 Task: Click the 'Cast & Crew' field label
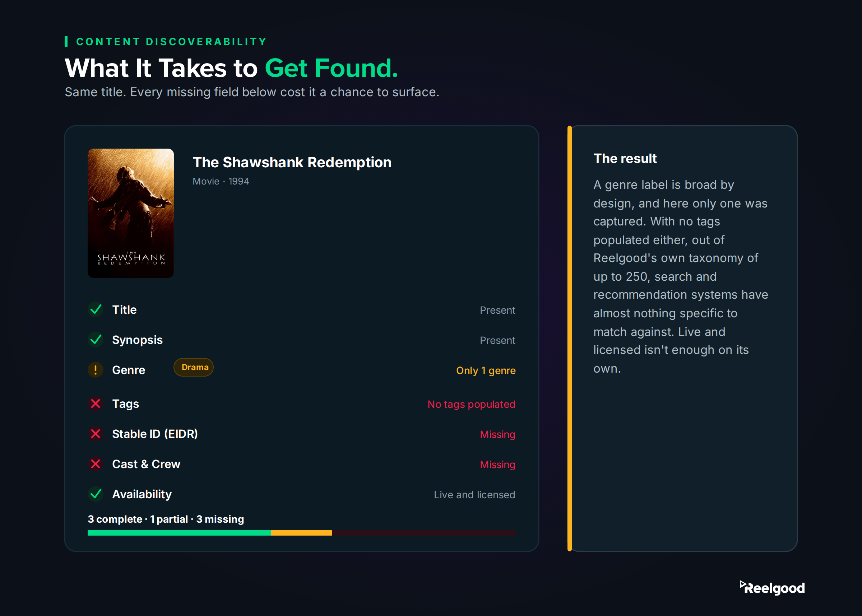(x=146, y=464)
